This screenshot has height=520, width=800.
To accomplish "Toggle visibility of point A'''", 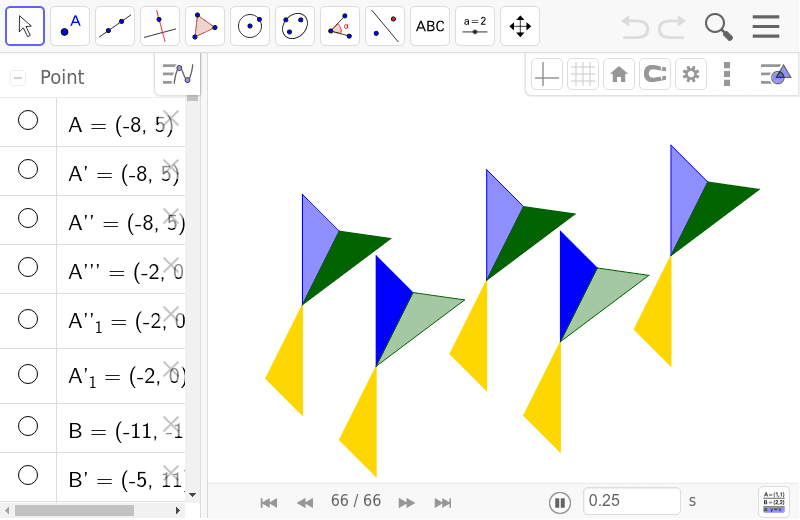I will (28, 267).
